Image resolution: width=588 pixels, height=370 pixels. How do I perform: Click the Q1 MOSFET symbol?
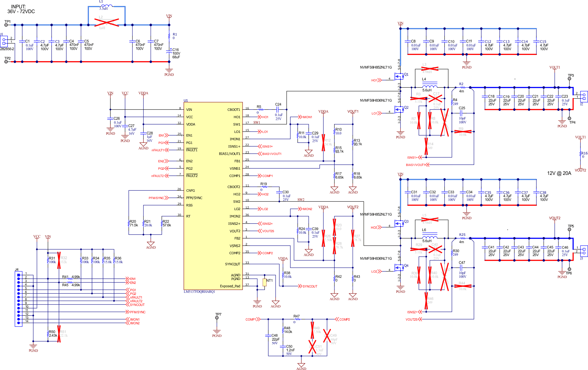click(x=400, y=76)
